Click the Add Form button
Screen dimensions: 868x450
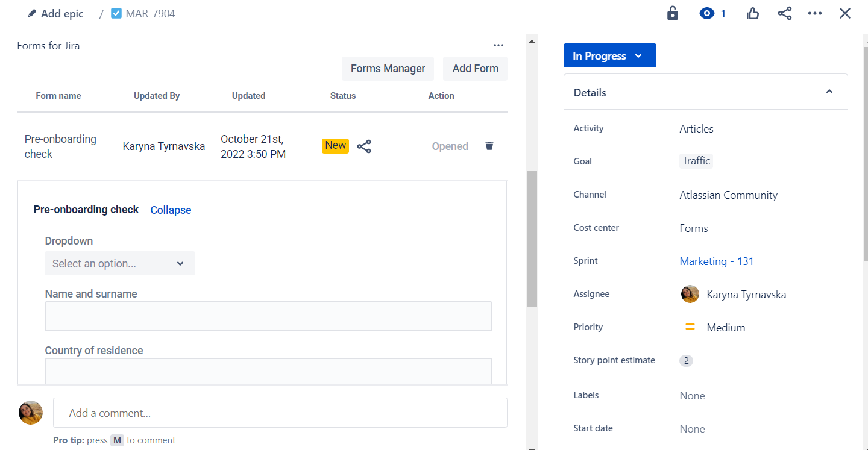(x=475, y=68)
